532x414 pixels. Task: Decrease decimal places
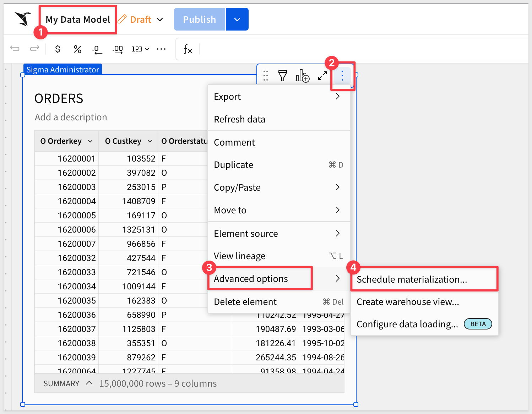tap(97, 49)
